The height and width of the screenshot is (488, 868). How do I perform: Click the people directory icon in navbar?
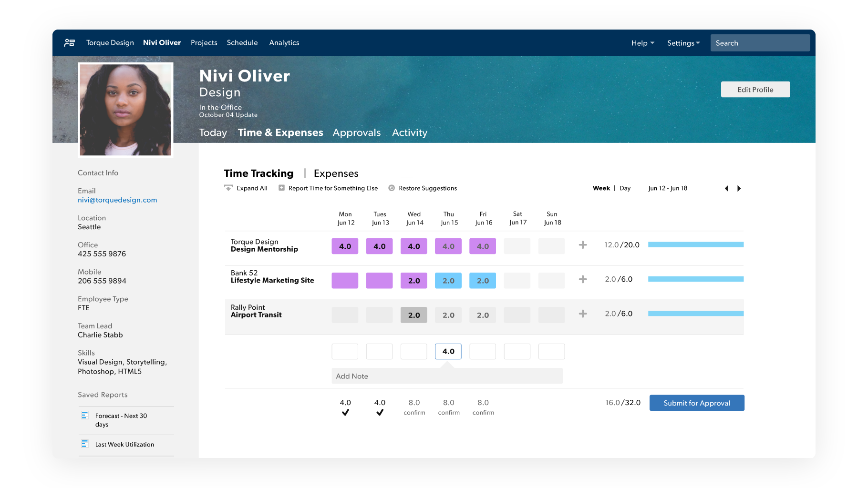point(69,42)
